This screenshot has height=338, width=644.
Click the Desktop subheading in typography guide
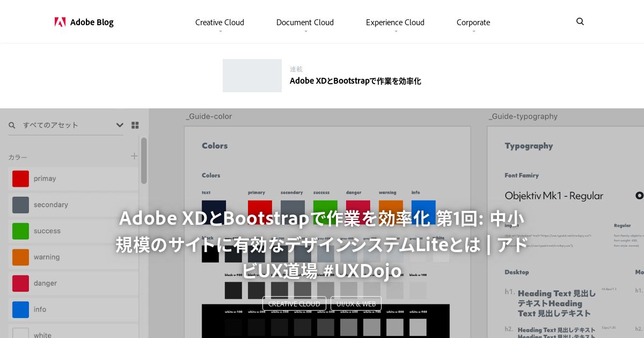click(x=517, y=272)
